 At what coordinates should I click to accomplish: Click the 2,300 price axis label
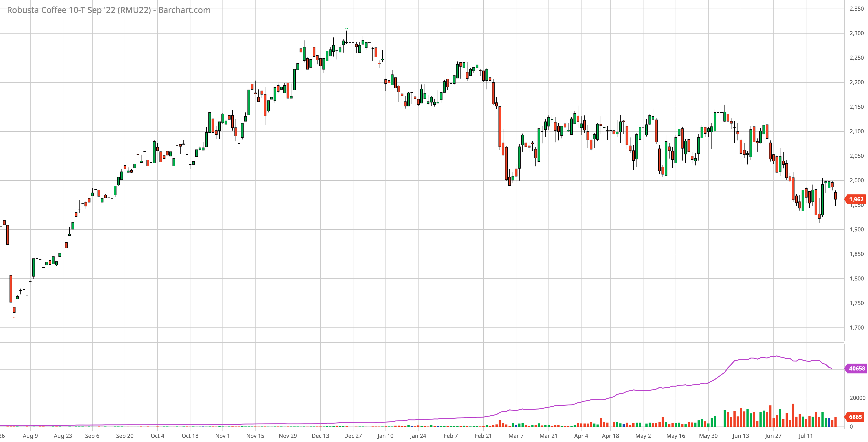(857, 33)
